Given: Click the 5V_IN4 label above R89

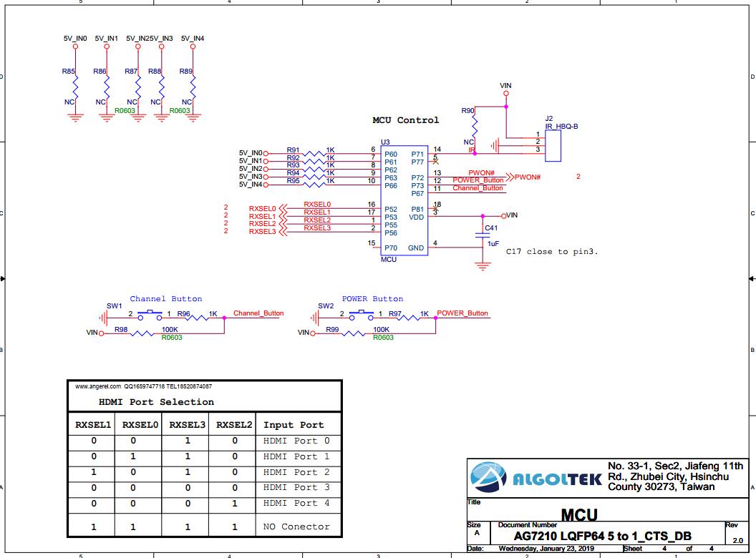Looking at the screenshot, I should [193, 39].
